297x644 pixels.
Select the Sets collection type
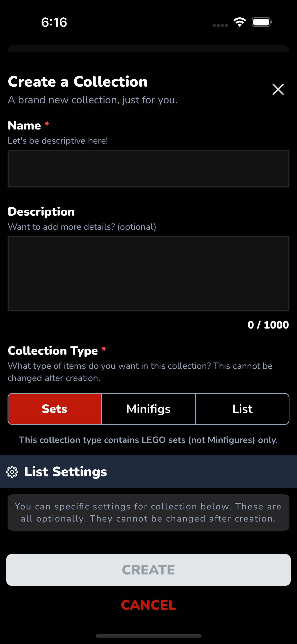55,409
